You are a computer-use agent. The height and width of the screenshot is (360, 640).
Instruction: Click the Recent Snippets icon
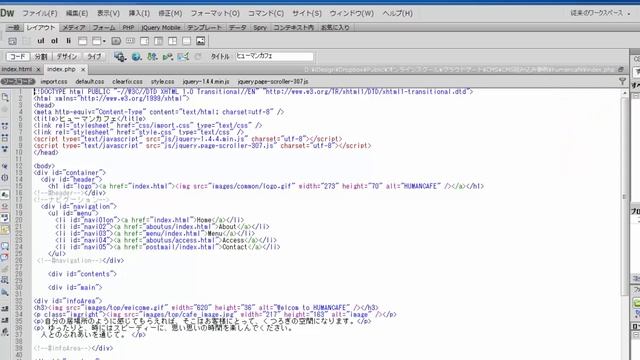click(5, 280)
